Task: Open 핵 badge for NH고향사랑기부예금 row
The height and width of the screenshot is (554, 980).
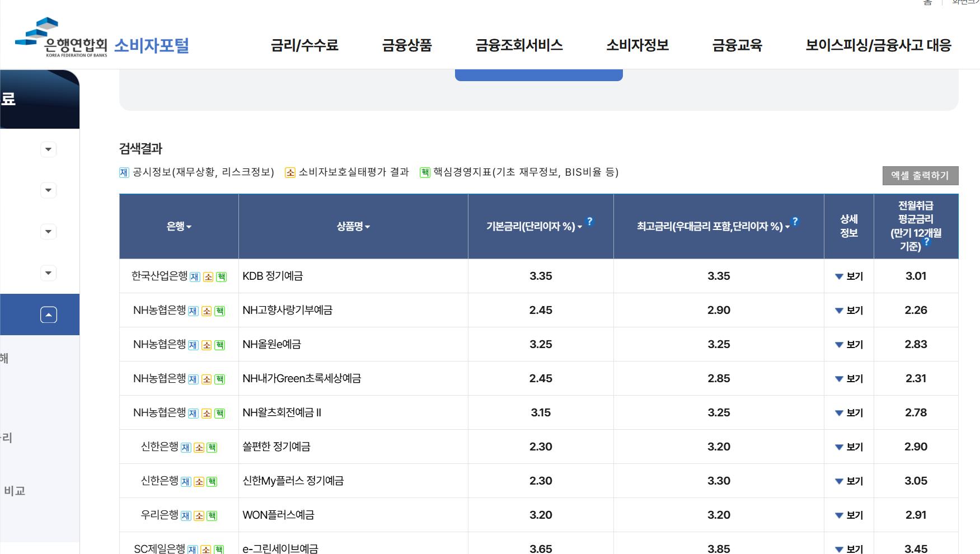Action: (220, 311)
